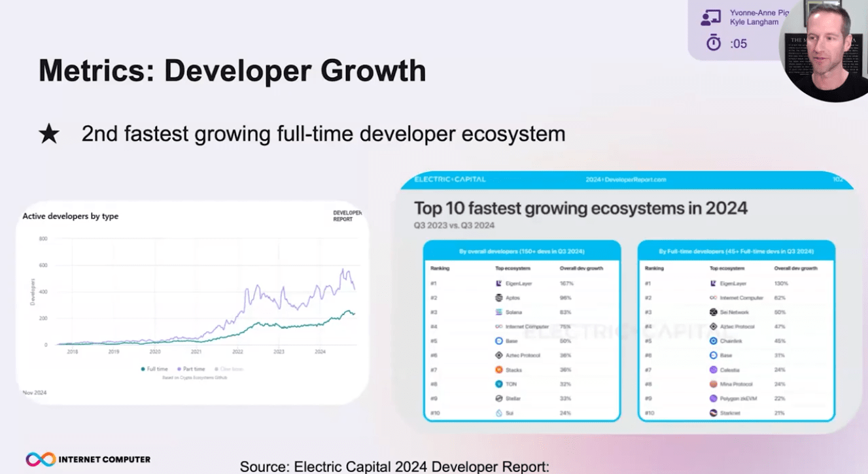Click the 45% growth value for Chainlink
The width and height of the screenshot is (868, 474).
780,341
